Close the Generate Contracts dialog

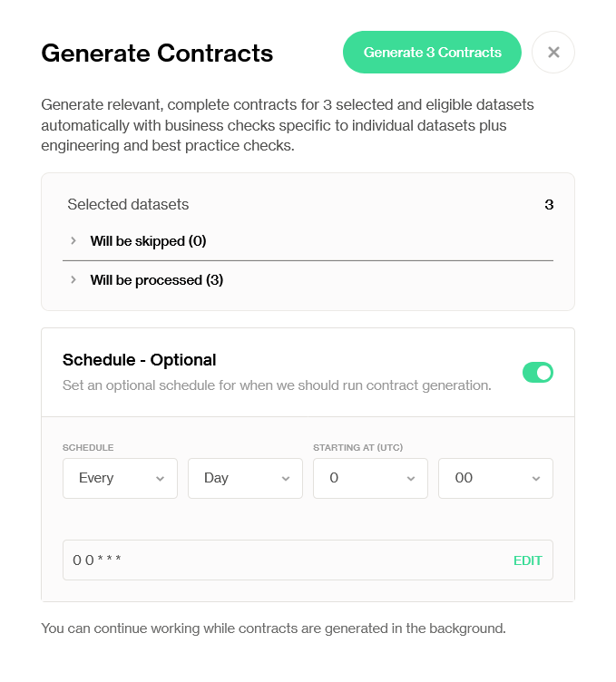point(553,53)
